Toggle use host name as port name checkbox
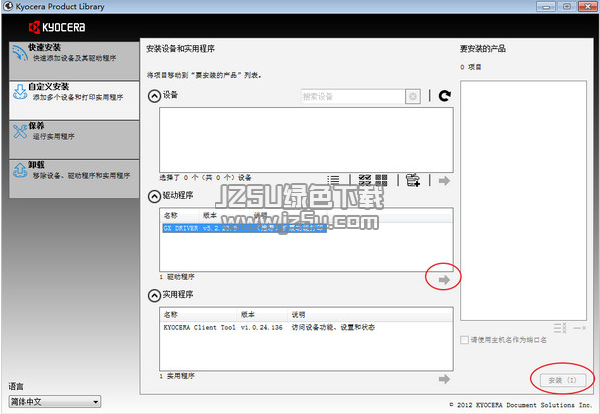This screenshot has width=600, height=414. click(464, 340)
